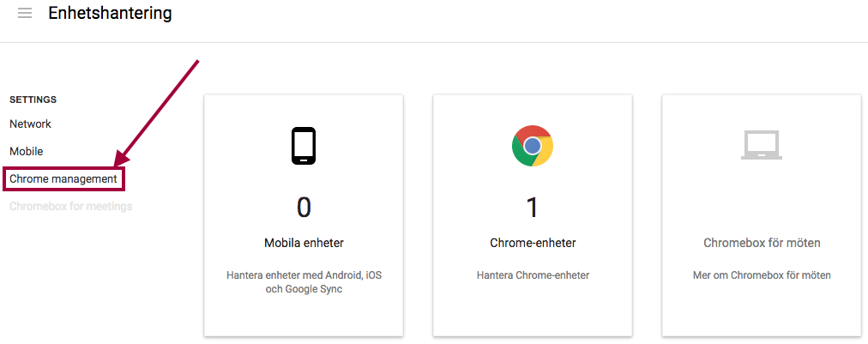Click the Chromebox för möten title
868x344 pixels.
(762, 243)
